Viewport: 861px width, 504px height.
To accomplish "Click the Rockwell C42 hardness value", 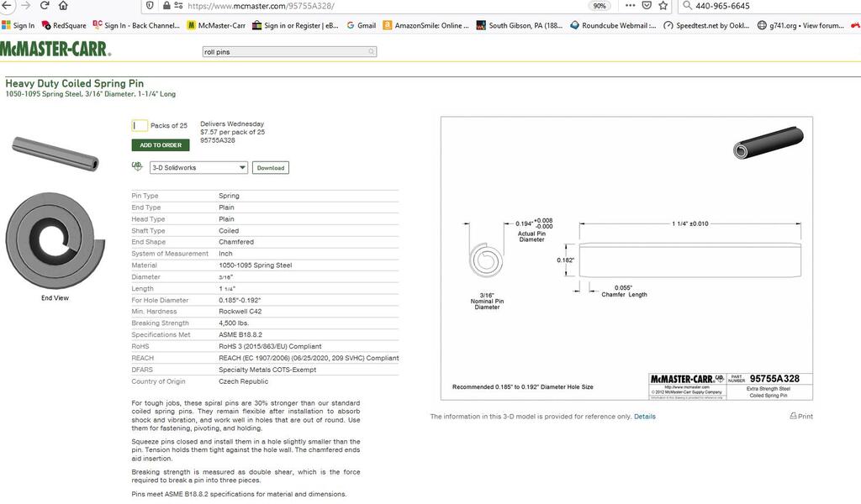I will click(240, 311).
